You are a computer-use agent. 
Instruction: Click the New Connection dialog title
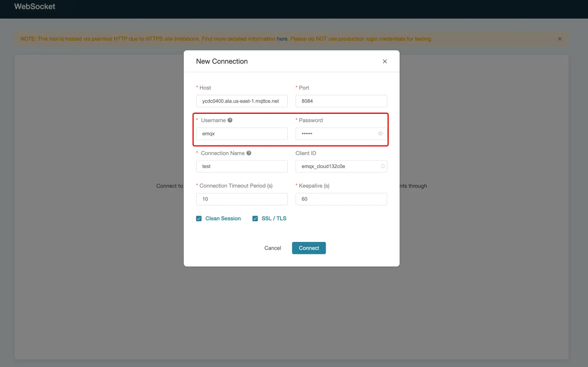pyautogui.click(x=222, y=61)
